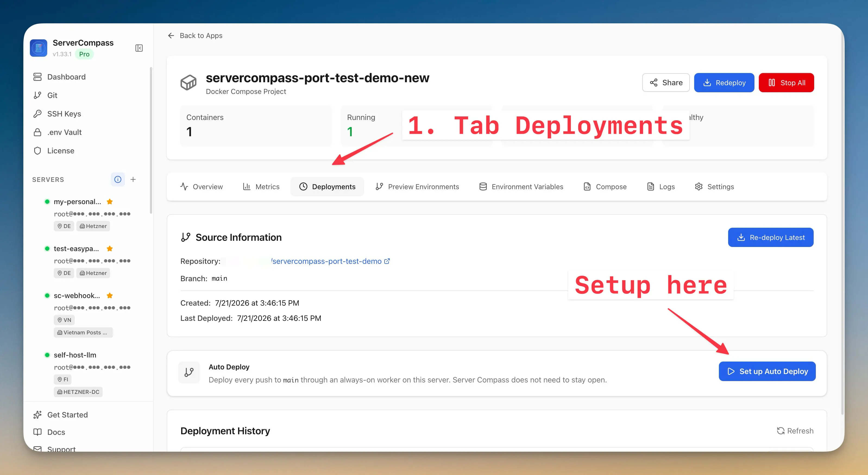Open the Environment Variables tab
Screen dimensions: 868x475
(x=521, y=186)
